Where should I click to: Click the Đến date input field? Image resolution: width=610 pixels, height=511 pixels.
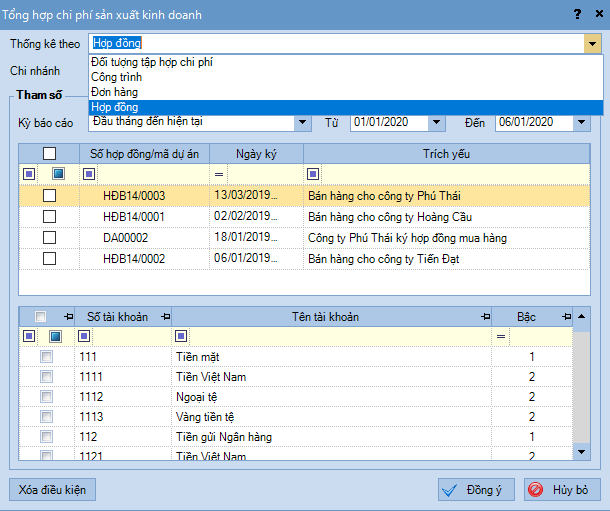pyautogui.click(x=530, y=123)
